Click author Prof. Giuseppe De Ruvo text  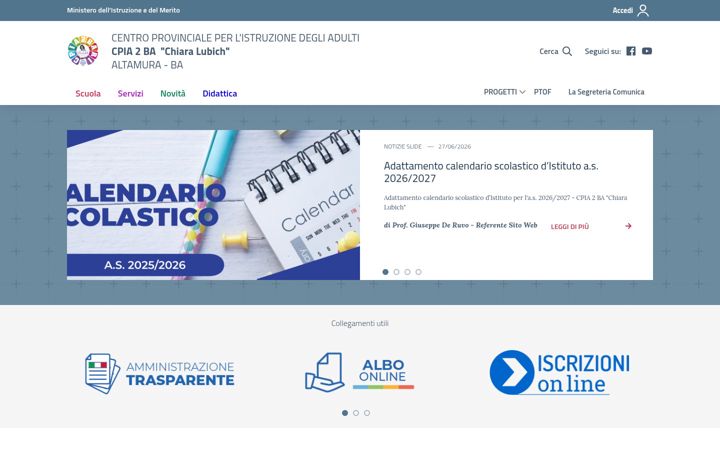461,225
